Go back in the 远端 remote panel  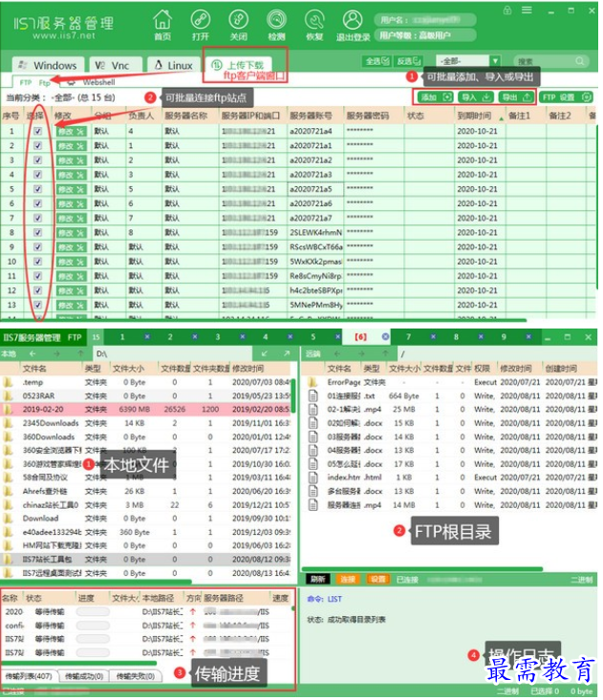[337, 353]
